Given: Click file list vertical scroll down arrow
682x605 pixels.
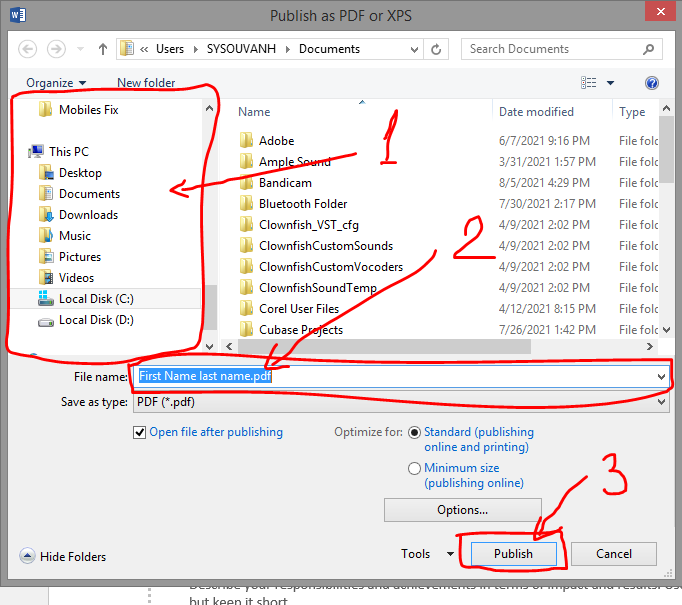Looking at the screenshot, I should (x=666, y=330).
